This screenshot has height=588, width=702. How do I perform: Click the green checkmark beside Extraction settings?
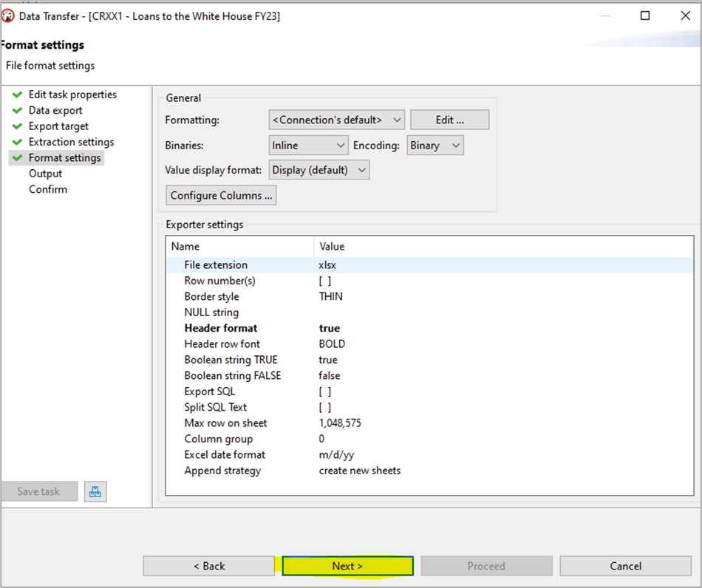18,142
